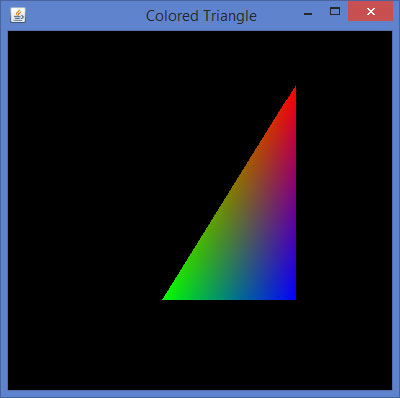Click the Java icon in title bar

point(18,15)
